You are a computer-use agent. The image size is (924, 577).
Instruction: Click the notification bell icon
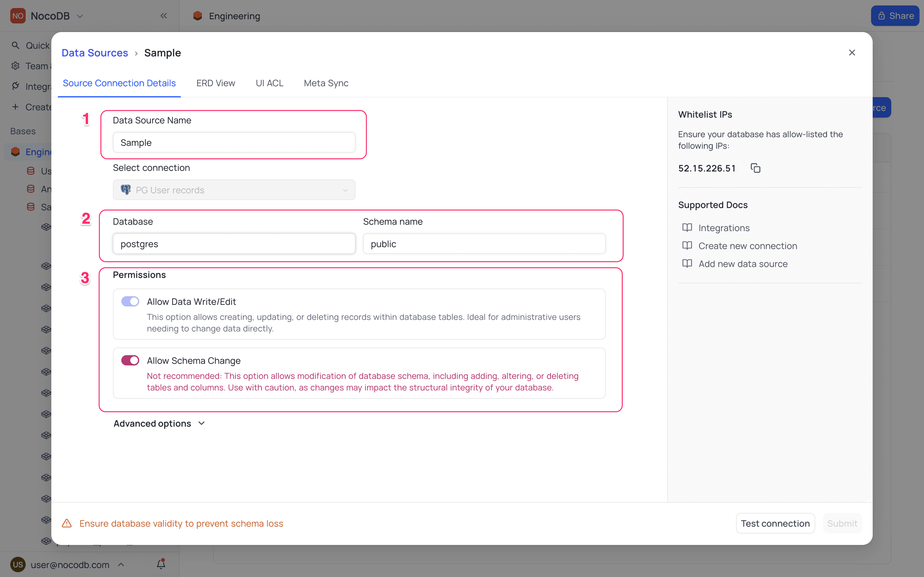pos(161,564)
